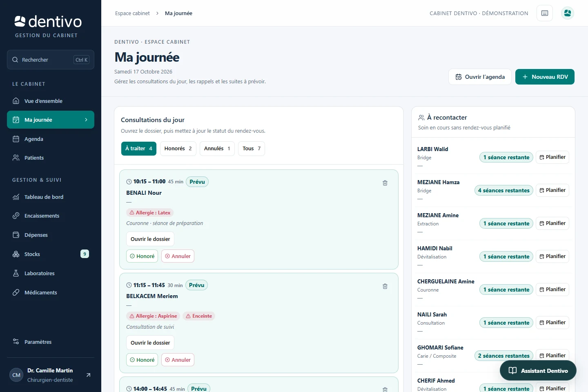Delete BENALI Nour appointment with trash icon

click(385, 183)
